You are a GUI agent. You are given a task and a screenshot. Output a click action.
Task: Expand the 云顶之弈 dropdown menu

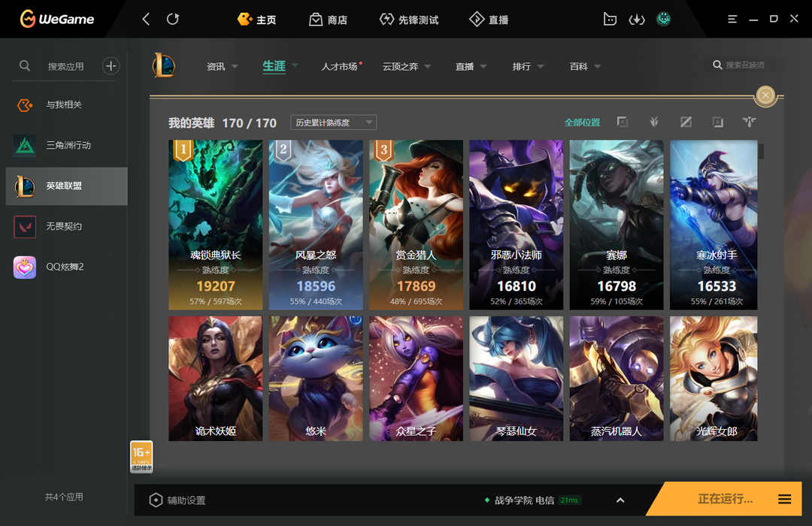click(407, 66)
